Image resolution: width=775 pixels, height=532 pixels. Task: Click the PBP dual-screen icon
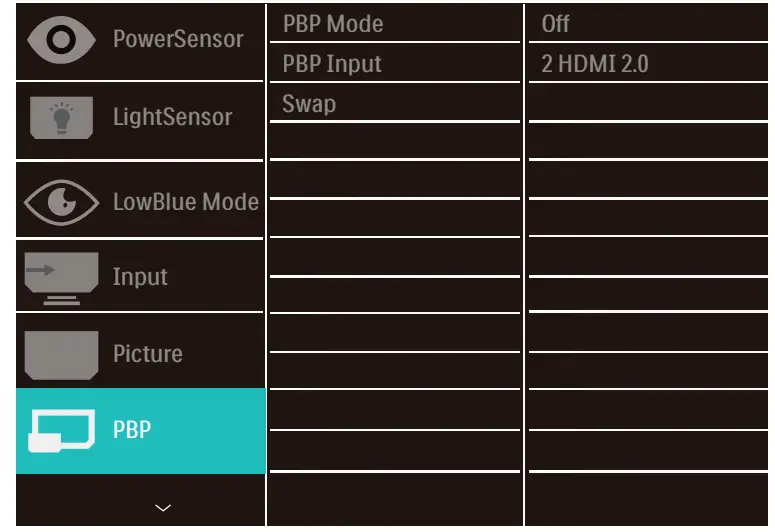click(60, 430)
